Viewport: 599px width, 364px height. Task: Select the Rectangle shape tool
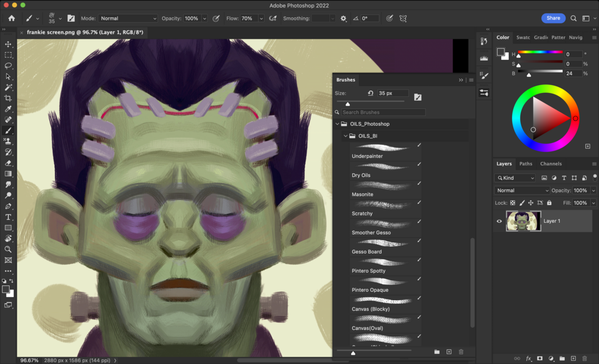[x=8, y=228]
